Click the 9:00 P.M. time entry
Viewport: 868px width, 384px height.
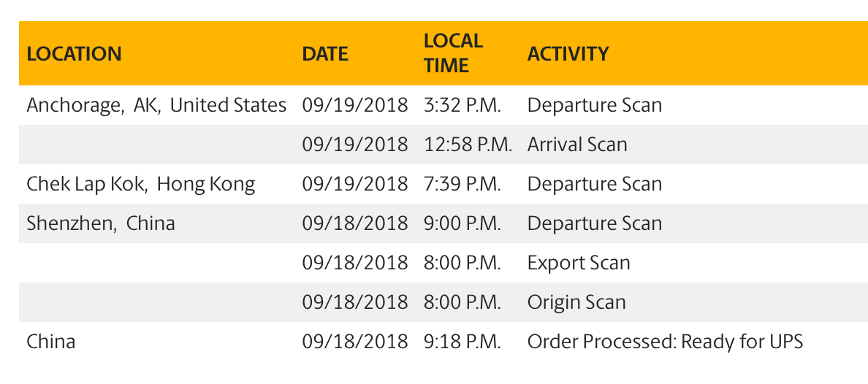[462, 223]
